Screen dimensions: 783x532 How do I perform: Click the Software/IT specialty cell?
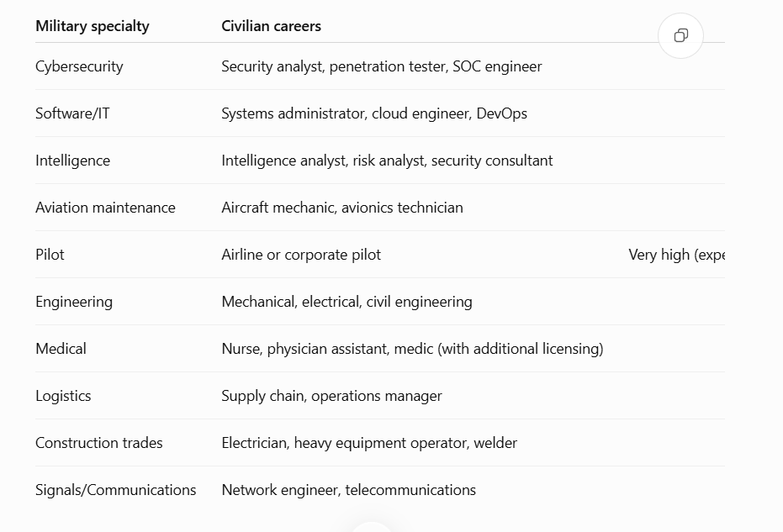72,113
